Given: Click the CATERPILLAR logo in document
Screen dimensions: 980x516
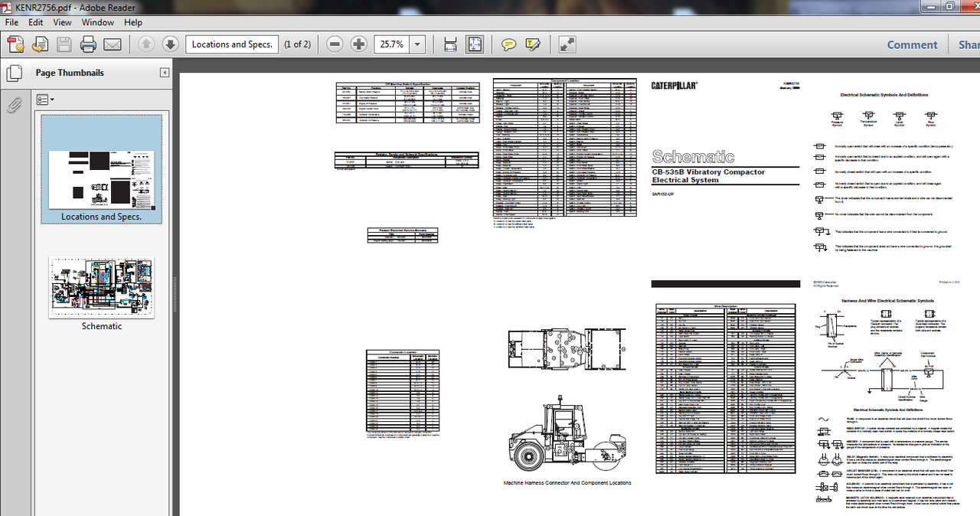Looking at the screenshot, I should tap(675, 86).
